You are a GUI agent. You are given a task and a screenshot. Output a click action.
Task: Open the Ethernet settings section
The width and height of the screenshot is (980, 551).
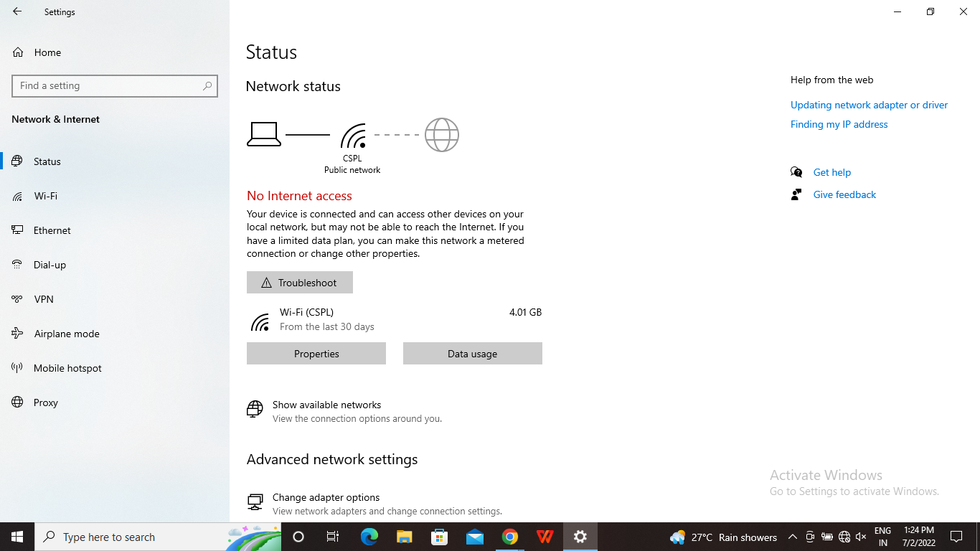coord(115,230)
